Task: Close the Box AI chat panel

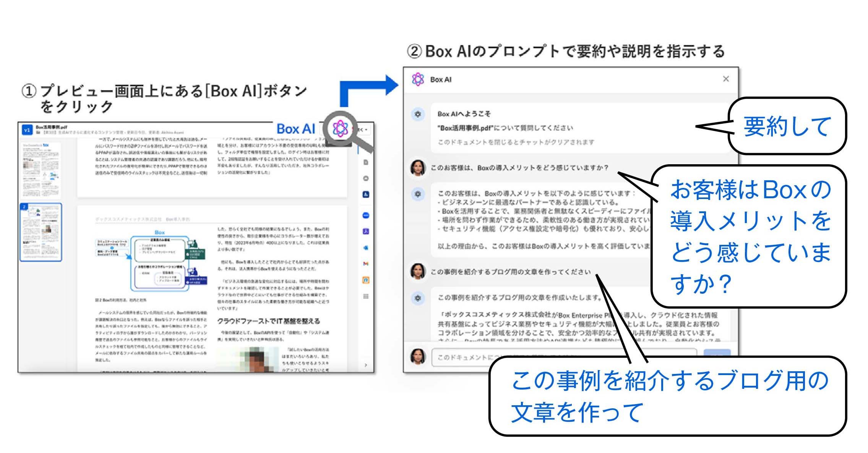Action: (726, 79)
